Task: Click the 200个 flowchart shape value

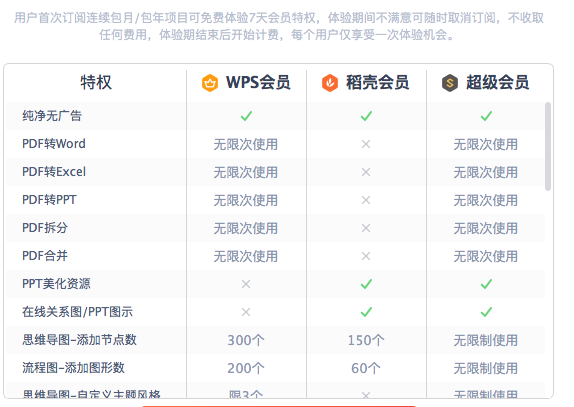Action: [x=246, y=368]
